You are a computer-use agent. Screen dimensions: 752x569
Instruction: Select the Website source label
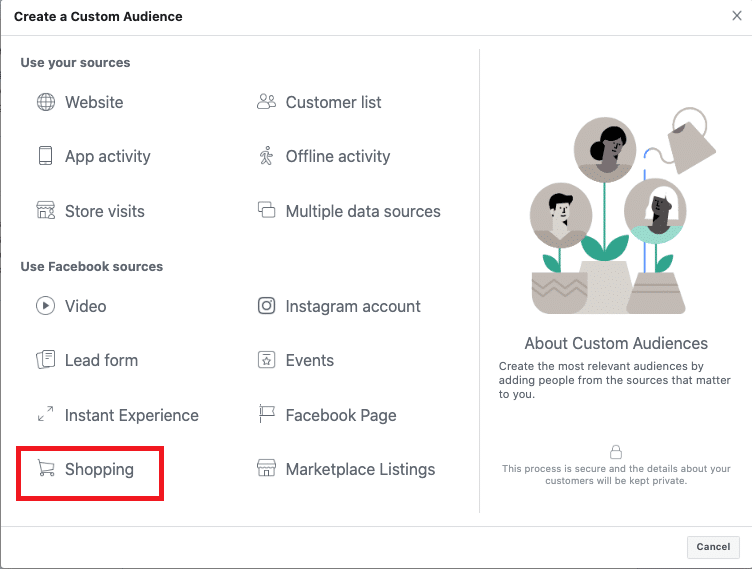[x=94, y=102]
